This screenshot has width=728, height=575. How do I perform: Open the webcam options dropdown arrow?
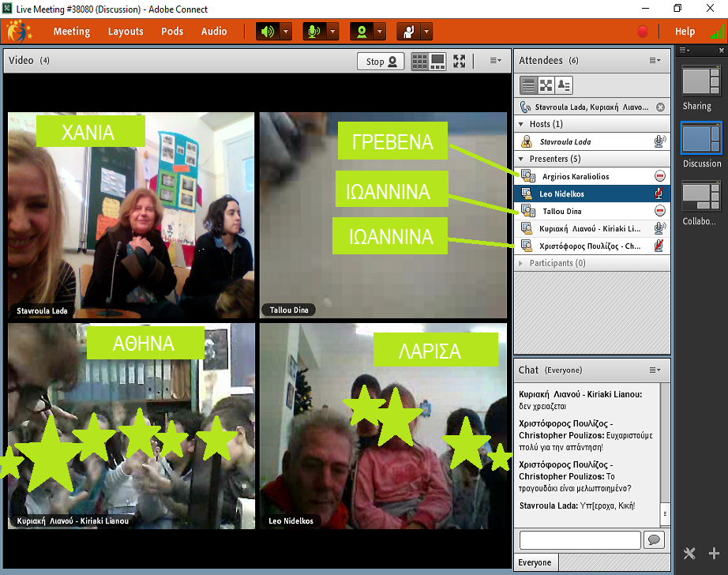coord(380,32)
